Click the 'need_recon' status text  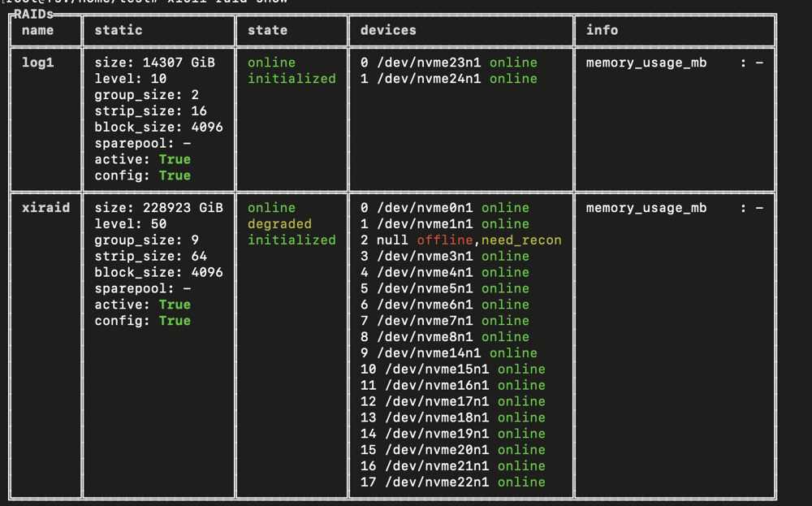point(521,240)
